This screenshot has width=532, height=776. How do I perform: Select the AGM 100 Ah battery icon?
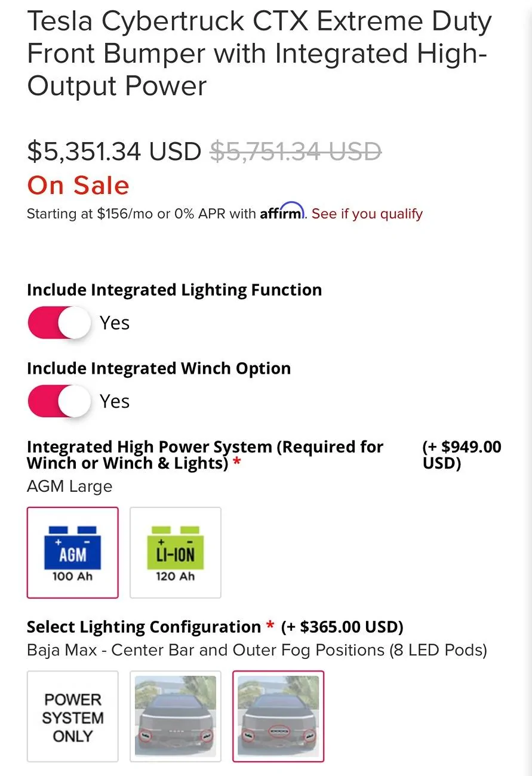tap(72, 553)
